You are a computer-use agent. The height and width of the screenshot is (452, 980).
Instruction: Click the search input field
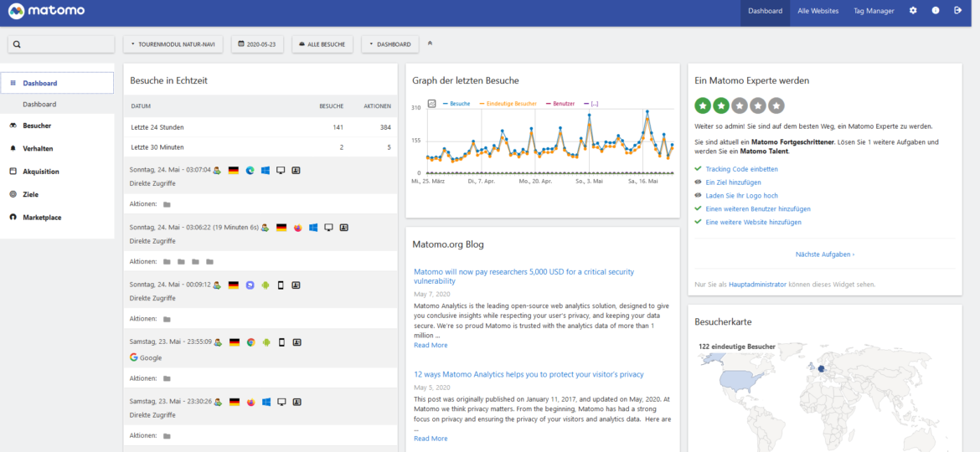[x=61, y=44]
